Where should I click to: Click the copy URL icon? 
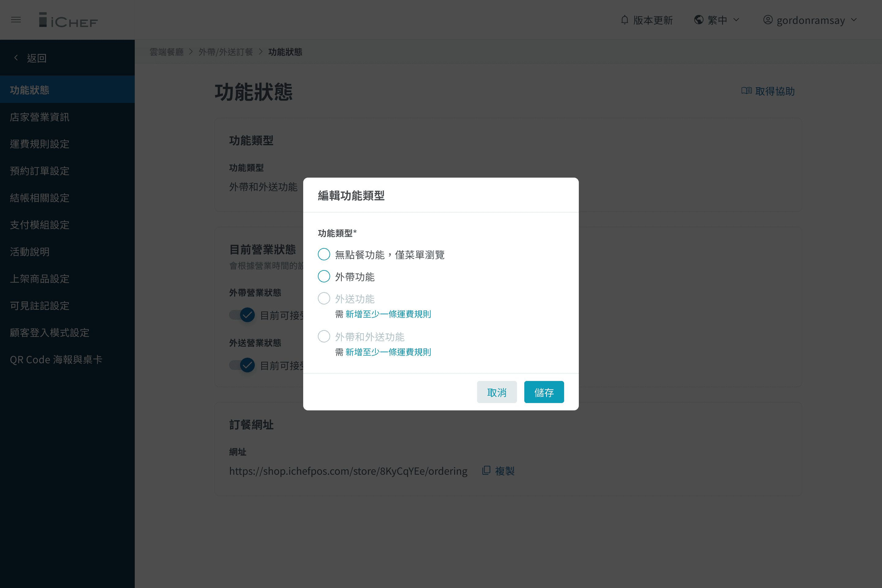coord(486,470)
